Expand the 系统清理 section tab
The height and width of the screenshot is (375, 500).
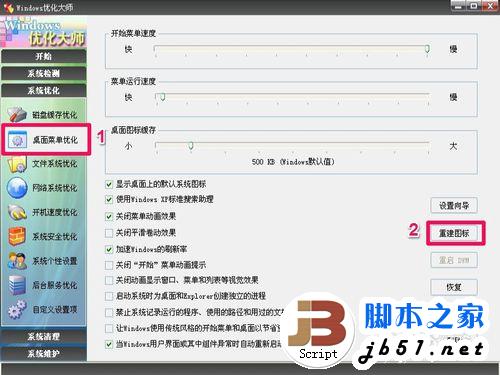44,336
